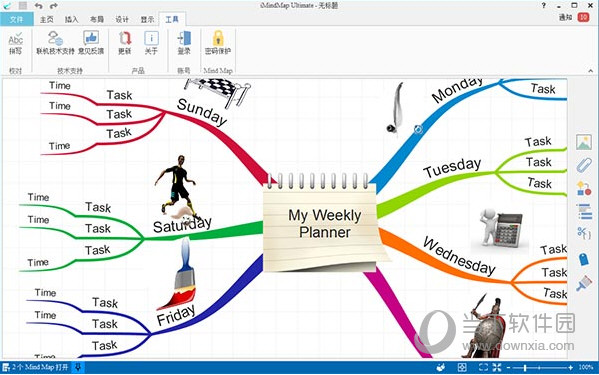
Task: Click the pin icon in status bar
Action: tap(78, 367)
